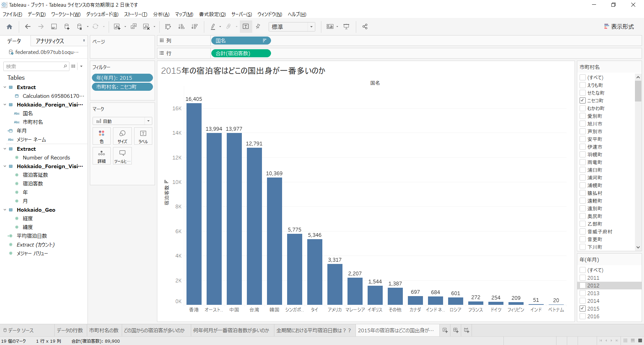Select the 年(年月): 2015 filter pill
The height and width of the screenshot is (345, 644).
pos(122,78)
